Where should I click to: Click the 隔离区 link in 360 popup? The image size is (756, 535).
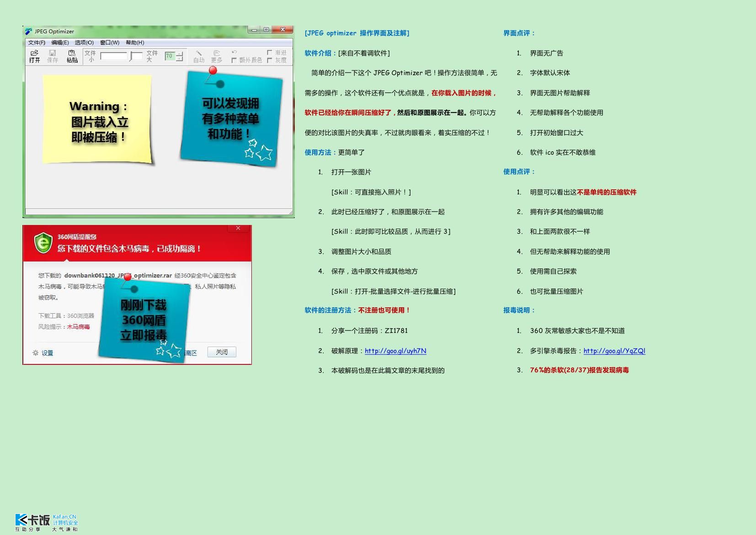(x=190, y=353)
